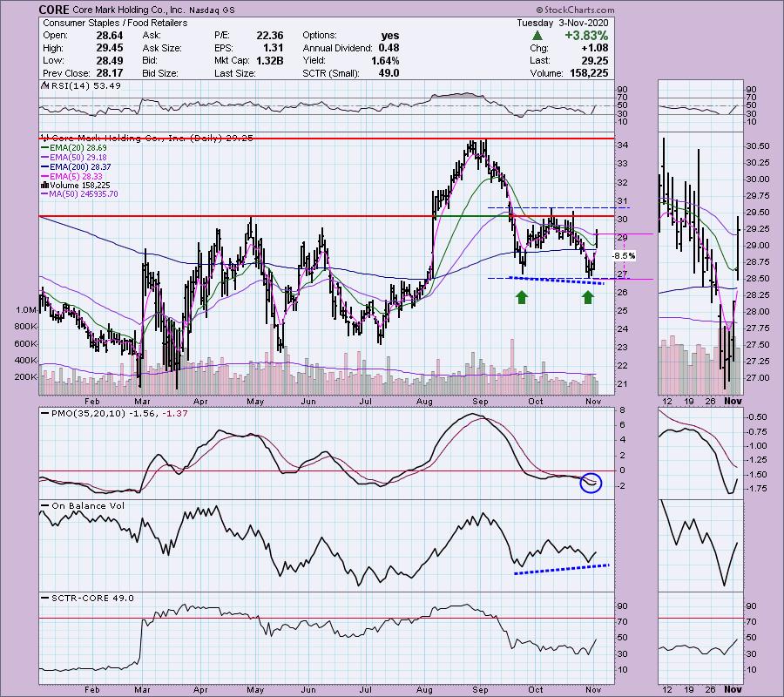Click the P/E value 22.36
784x697 pixels.
coord(270,36)
